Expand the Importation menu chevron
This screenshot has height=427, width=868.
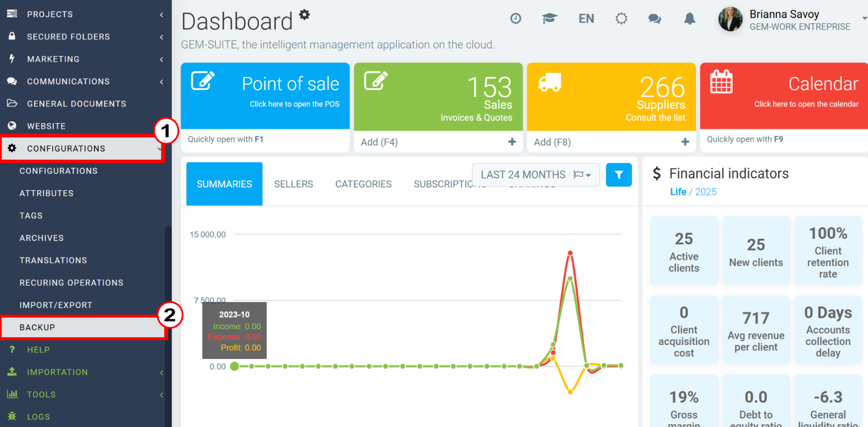[x=161, y=373]
